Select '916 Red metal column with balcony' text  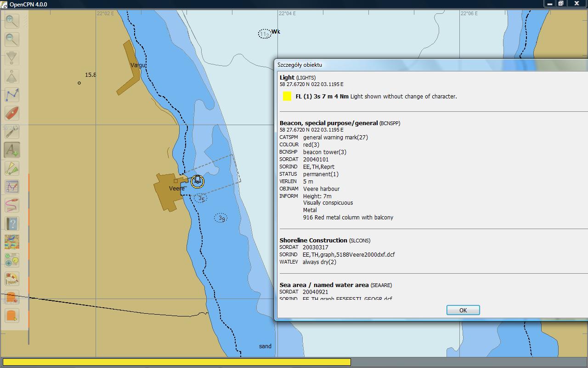(348, 217)
